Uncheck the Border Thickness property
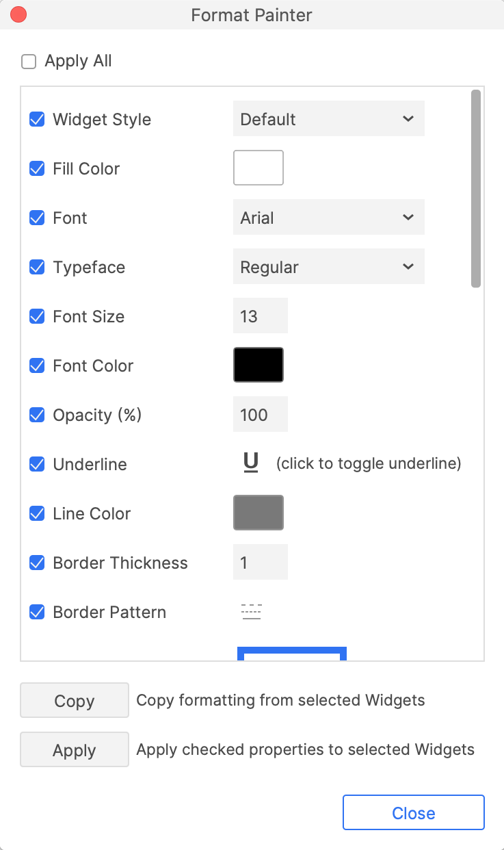This screenshot has height=850, width=504. click(x=36, y=563)
